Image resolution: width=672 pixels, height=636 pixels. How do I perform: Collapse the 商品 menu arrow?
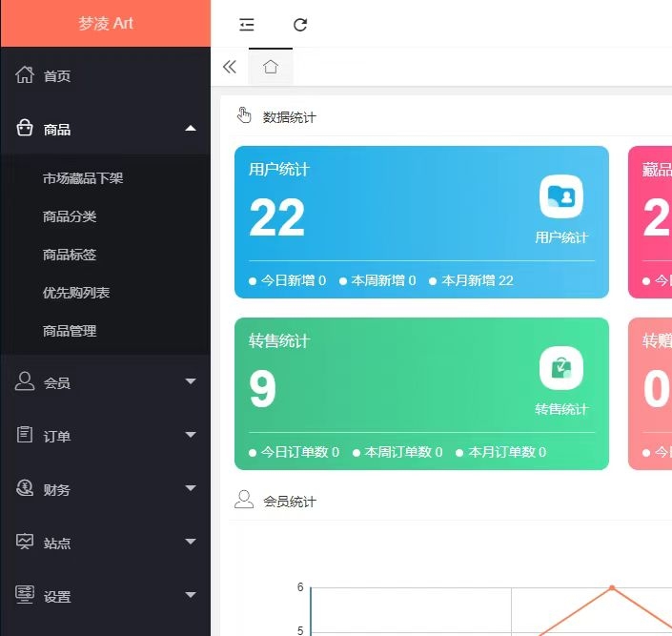191,129
